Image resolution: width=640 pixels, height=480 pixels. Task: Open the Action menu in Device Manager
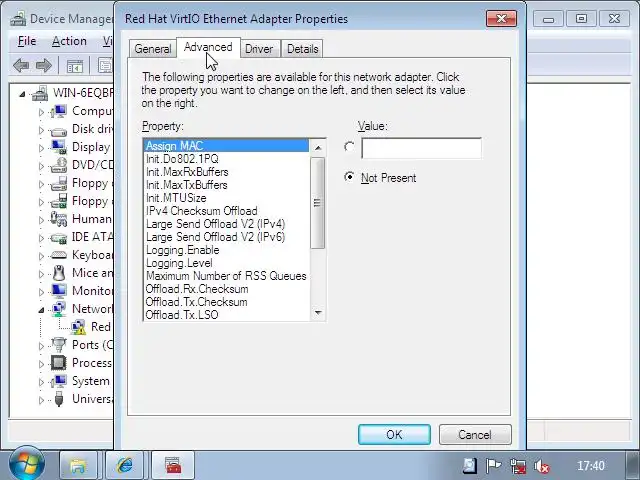pos(69,41)
